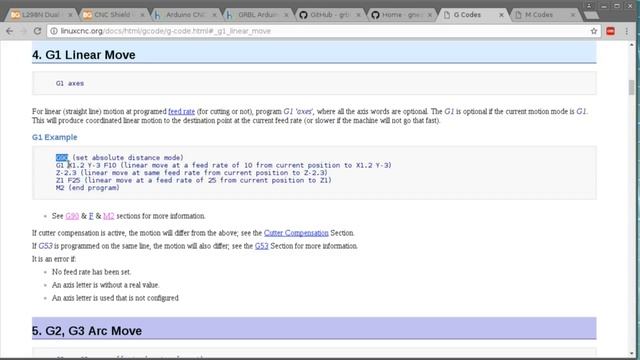
Task: Open the red extension icon in toolbar
Action: (x=610, y=31)
